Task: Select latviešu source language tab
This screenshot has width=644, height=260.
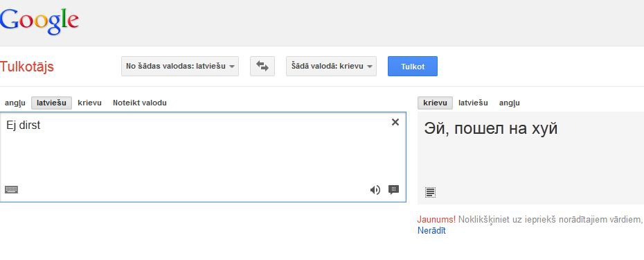Action: (x=51, y=103)
